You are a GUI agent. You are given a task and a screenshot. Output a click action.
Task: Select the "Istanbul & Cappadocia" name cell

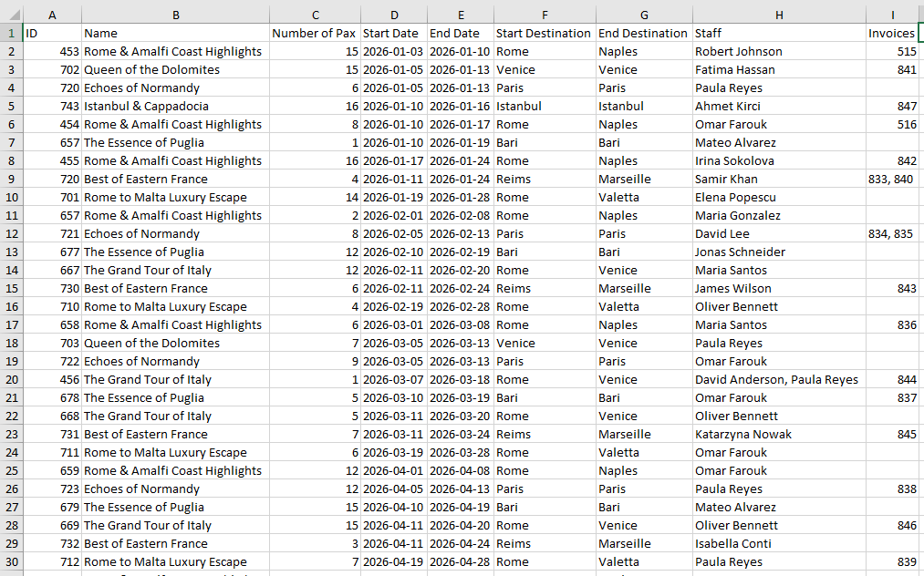coord(146,106)
